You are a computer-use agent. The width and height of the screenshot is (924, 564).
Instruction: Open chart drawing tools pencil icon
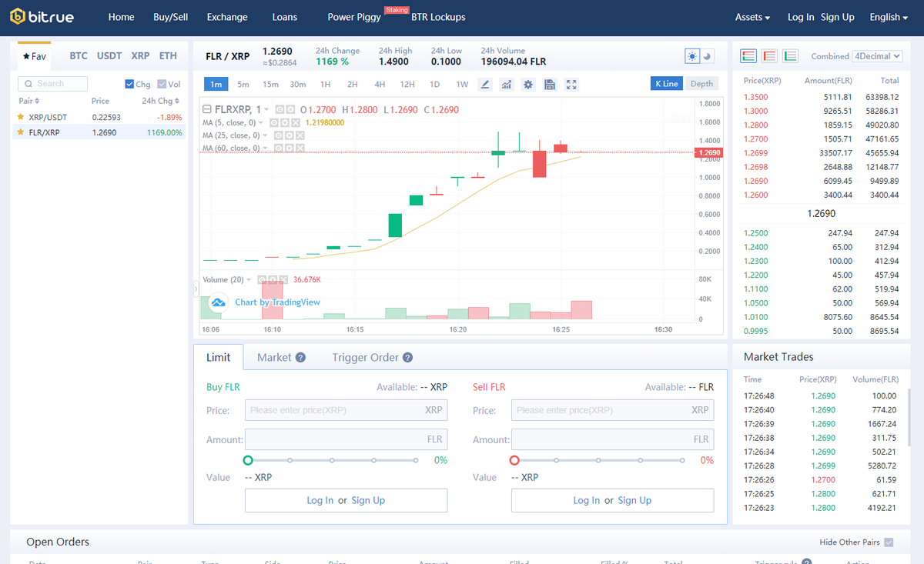(x=485, y=84)
